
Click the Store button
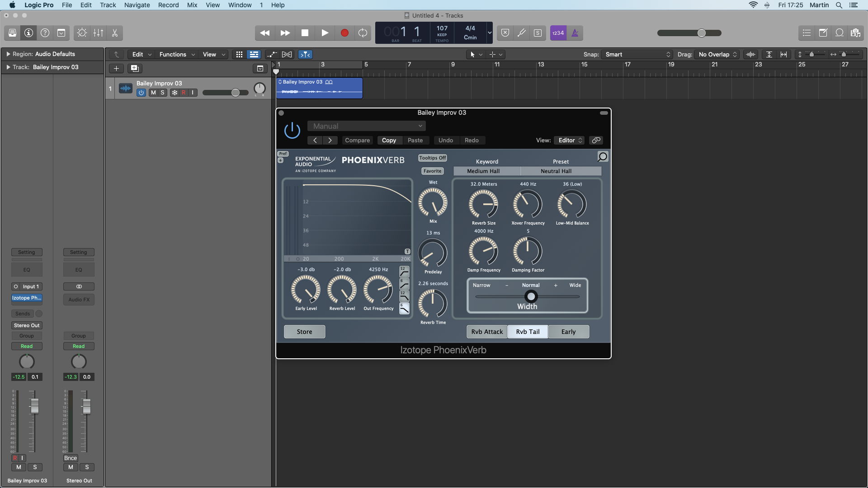coord(304,332)
